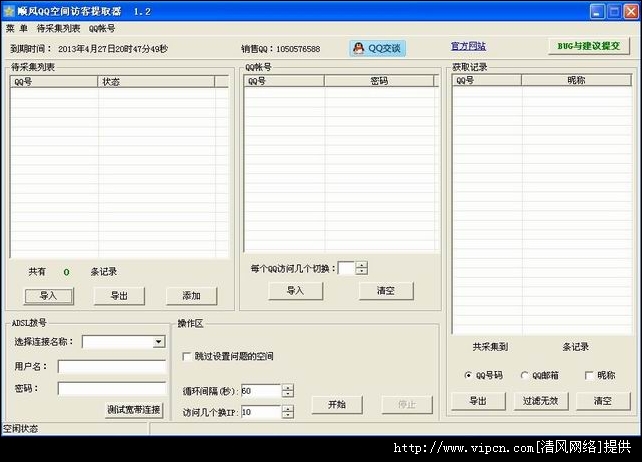This screenshot has width=642, height=462.
Task: Select the QQ号码 radio button
Action: (x=468, y=375)
